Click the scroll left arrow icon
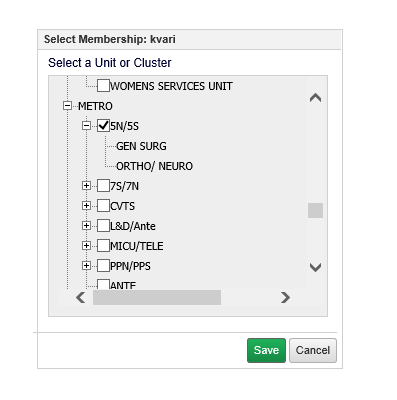Image resolution: width=397 pixels, height=400 pixels. point(81,297)
